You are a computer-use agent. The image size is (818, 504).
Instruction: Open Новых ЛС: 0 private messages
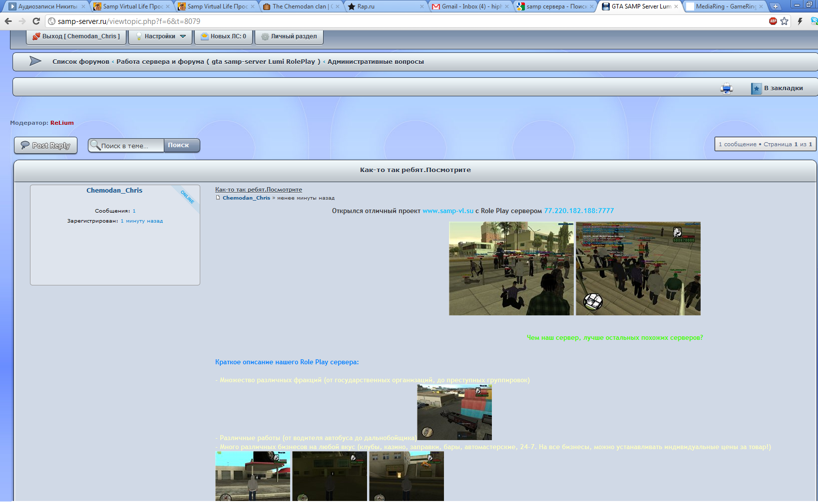click(x=224, y=36)
